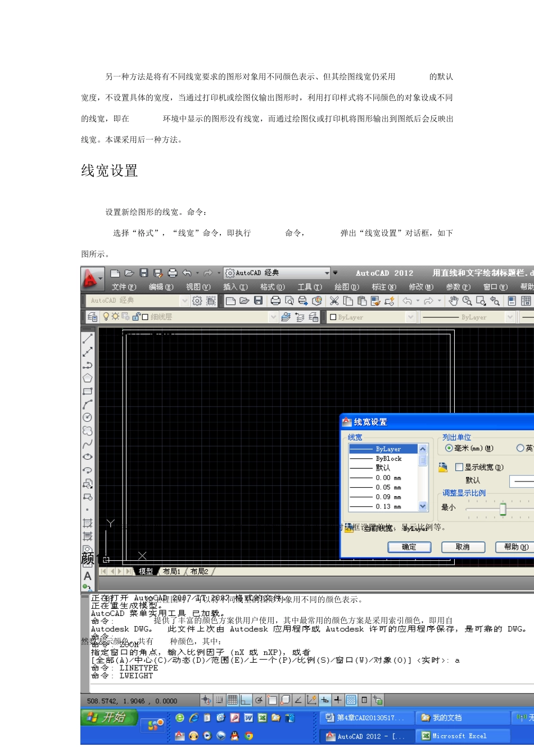Expand quick access toolbar customize arrow
Image resolution: width=534 pixels, height=756 pixels.
click(336, 273)
